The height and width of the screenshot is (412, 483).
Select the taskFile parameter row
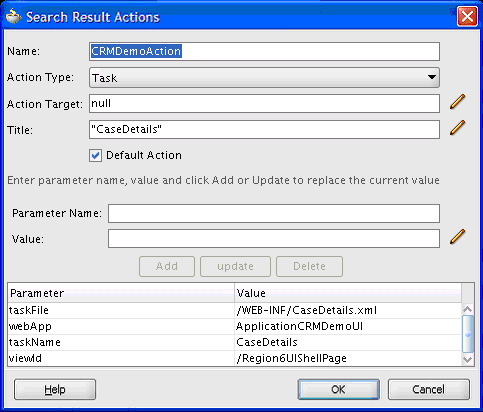235,310
